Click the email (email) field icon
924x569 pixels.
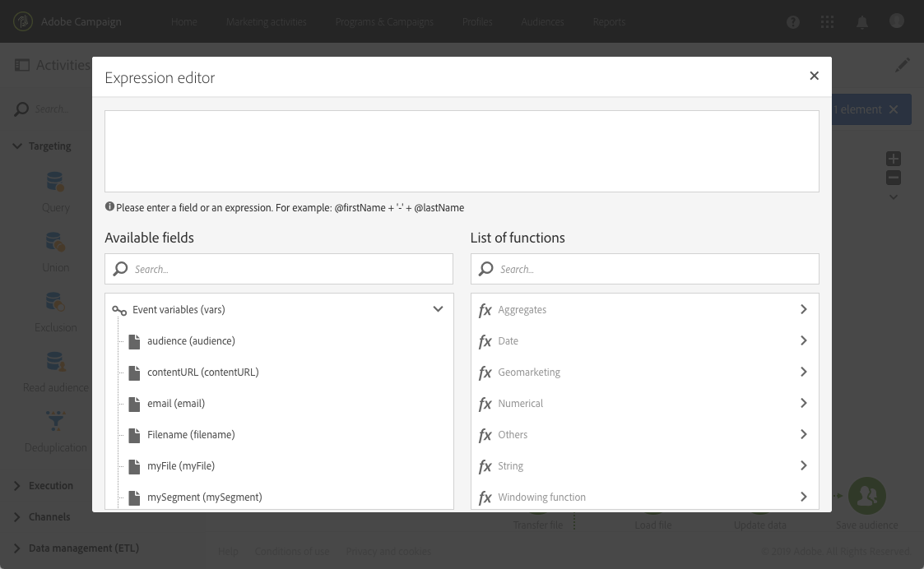(134, 404)
